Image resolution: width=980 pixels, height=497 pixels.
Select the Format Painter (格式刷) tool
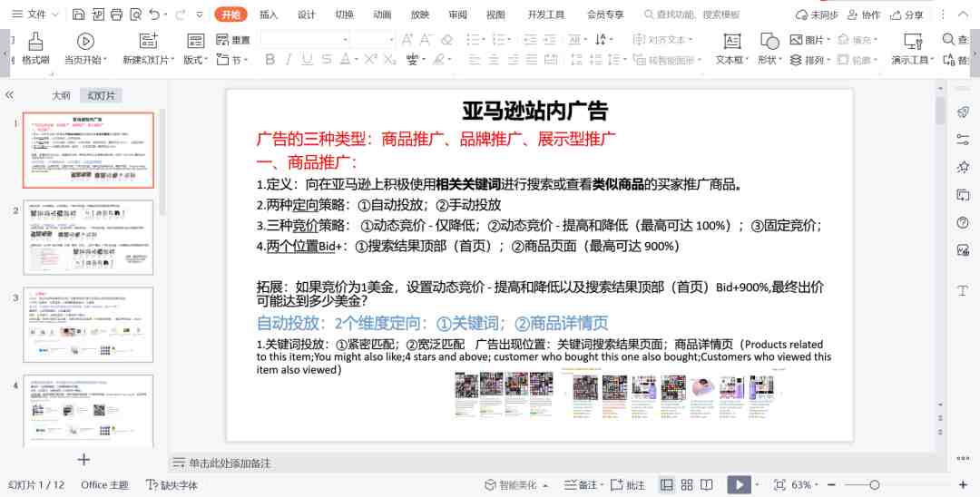point(35,49)
